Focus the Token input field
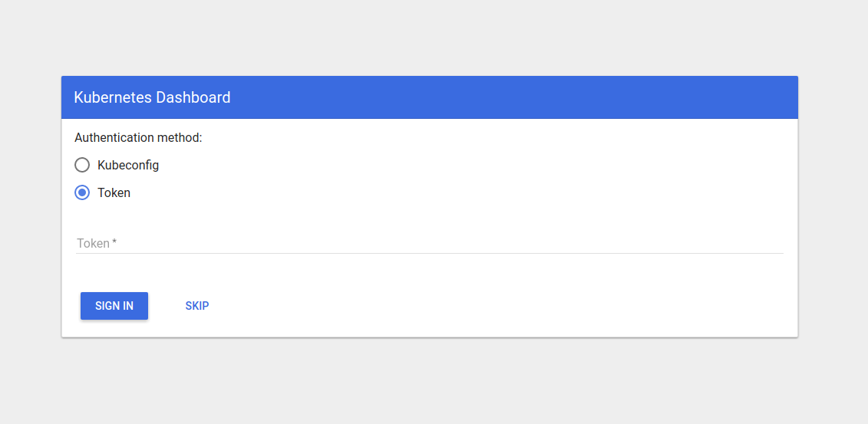 tap(430, 243)
